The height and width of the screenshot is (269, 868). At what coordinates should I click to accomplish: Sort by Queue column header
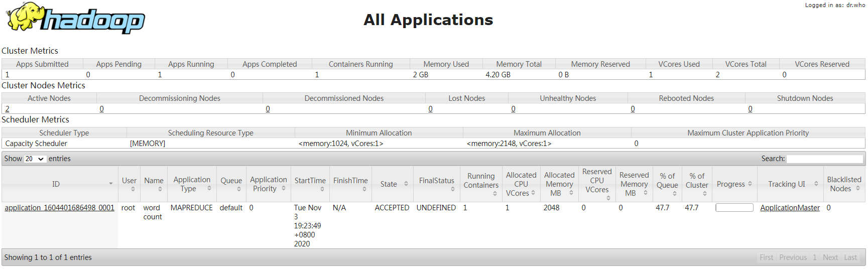(231, 184)
